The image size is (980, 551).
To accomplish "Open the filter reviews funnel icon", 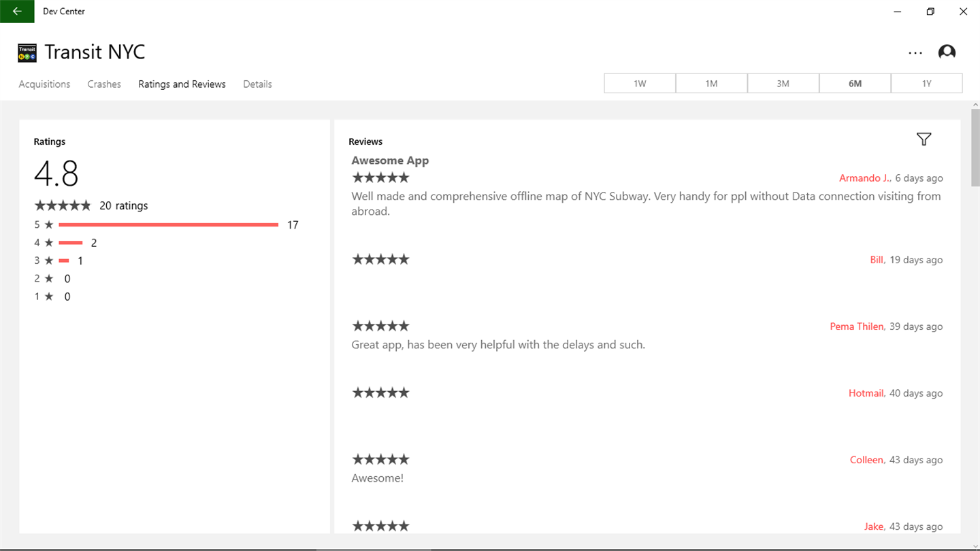I will [924, 139].
